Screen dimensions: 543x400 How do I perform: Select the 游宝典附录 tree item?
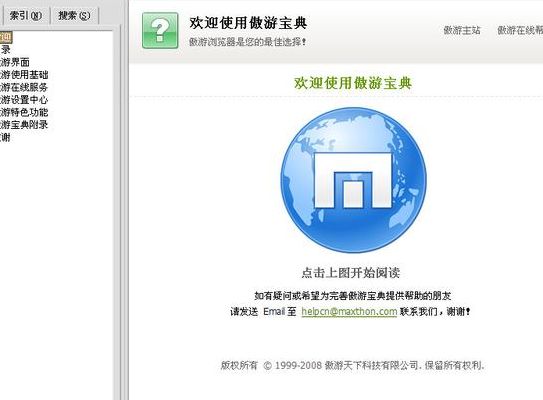click(x=24, y=124)
